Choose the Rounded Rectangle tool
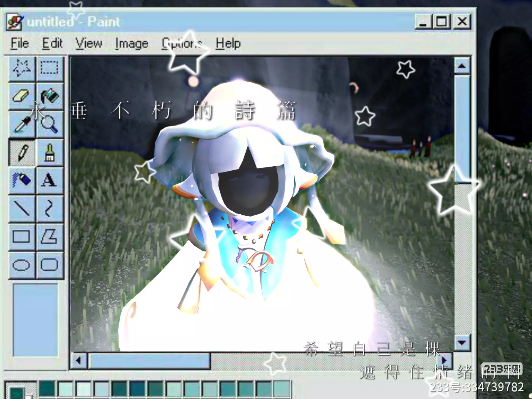The width and height of the screenshot is (532, 399). 50,265
